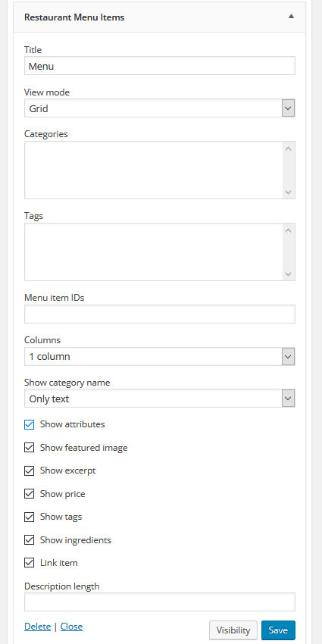This screenshot has height=644, width=322.
Task: Focus the Menu item IDs field
Action: tap(160, 314)
